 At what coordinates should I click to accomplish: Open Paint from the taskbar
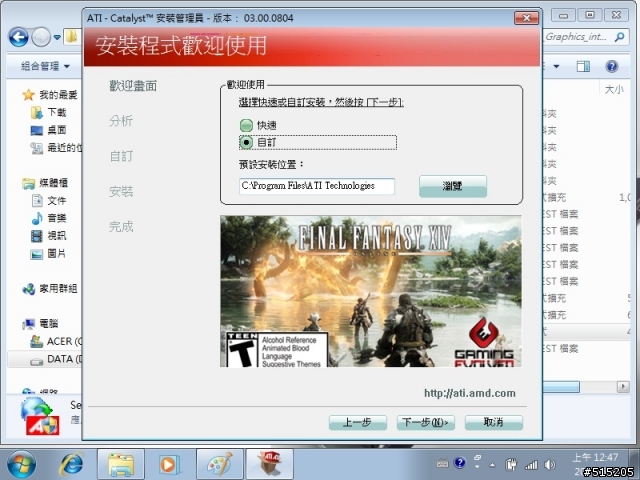click(220, 464)
